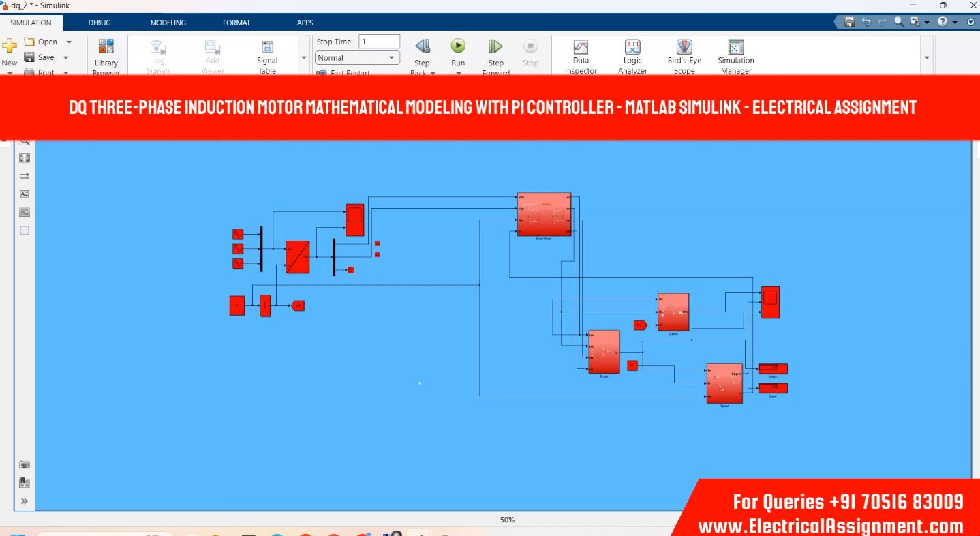The height and width of the screenshot is (536, 980).
Task: Expand the Open file dropdown arrow
Action: click(x=69, y=42)
